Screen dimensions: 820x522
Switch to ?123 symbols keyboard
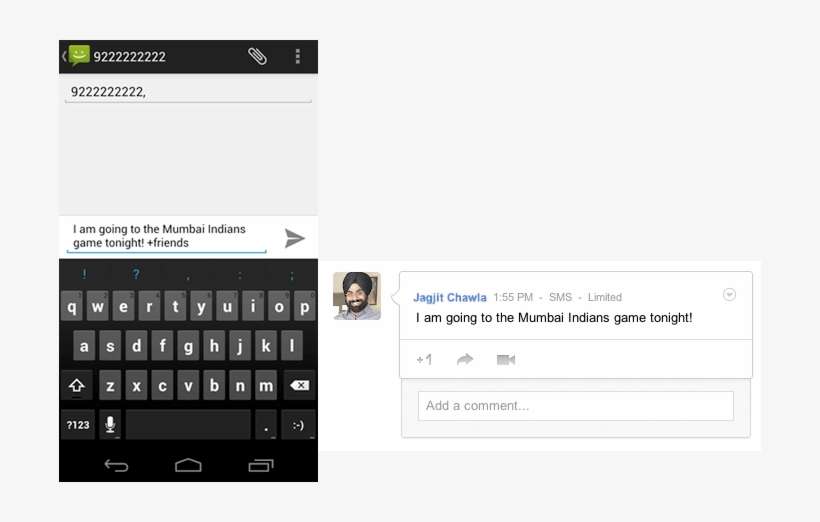(x=78, y=424)
